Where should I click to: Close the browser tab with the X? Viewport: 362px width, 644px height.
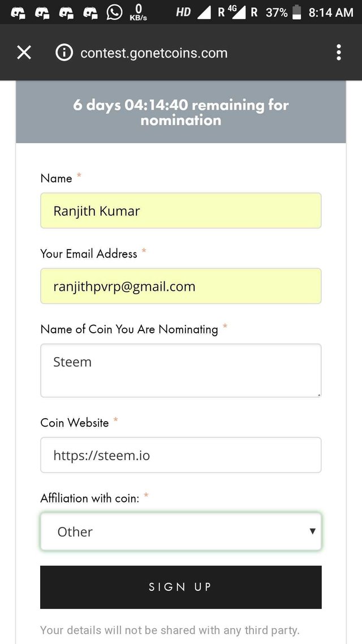tap(24, 53)
